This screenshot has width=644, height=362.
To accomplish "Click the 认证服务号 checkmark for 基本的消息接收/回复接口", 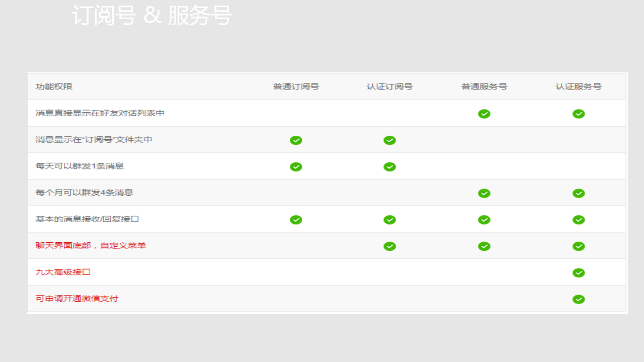I will [579, 220].
